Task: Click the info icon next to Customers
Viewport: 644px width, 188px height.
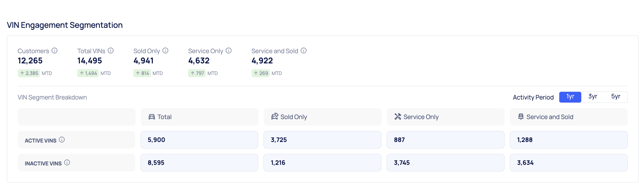Action: (54, 51)
